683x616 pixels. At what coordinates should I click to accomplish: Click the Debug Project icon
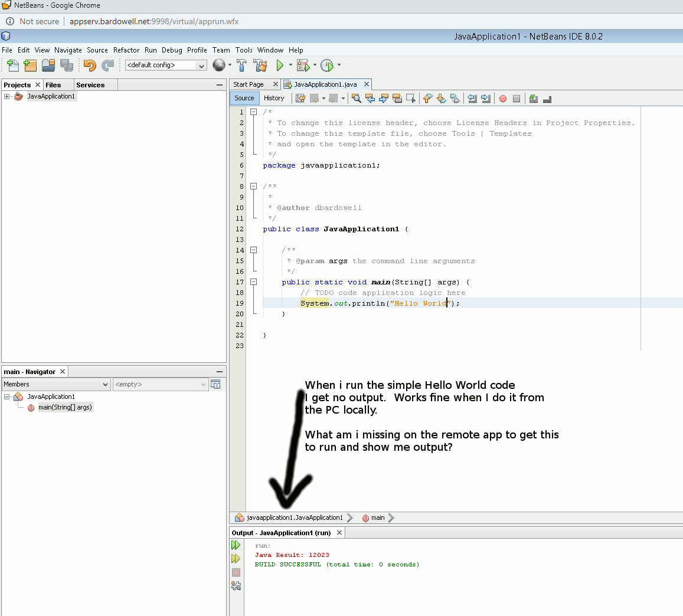303,65
